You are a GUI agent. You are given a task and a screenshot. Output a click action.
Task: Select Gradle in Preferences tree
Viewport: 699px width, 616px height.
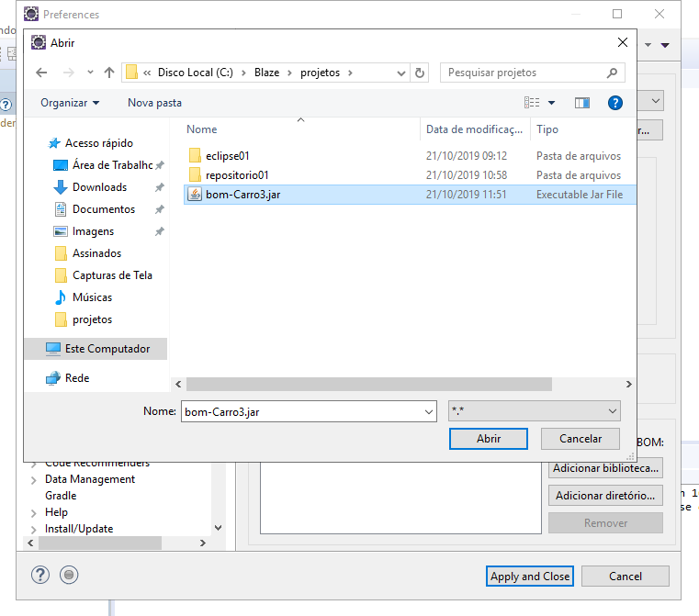point(61,496)
